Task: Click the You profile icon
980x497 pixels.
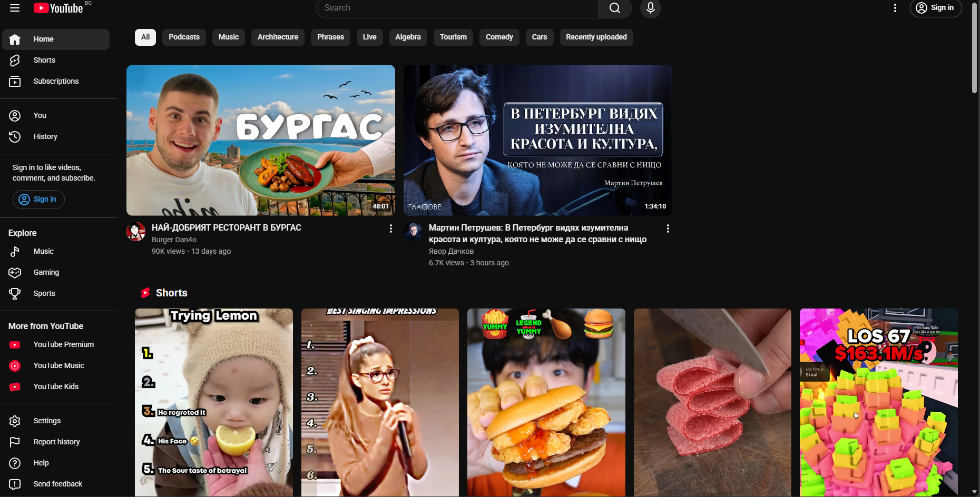Action: [x=15, y=116]
